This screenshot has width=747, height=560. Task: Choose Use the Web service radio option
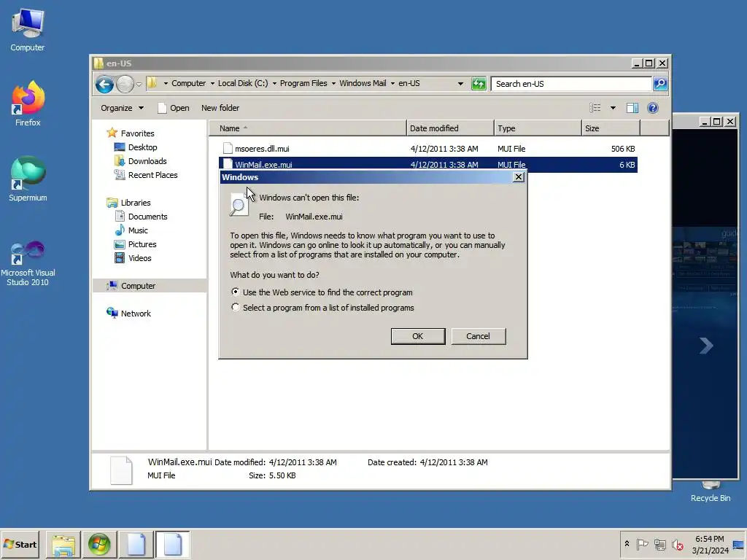click(236, 292)
